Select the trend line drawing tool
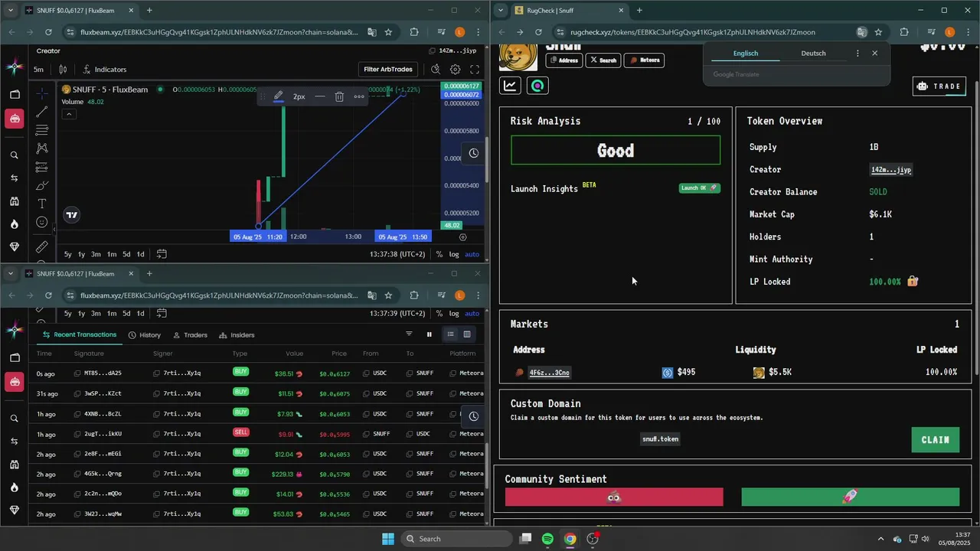Viewport: 980px width, 551px height. coord(42,112)
